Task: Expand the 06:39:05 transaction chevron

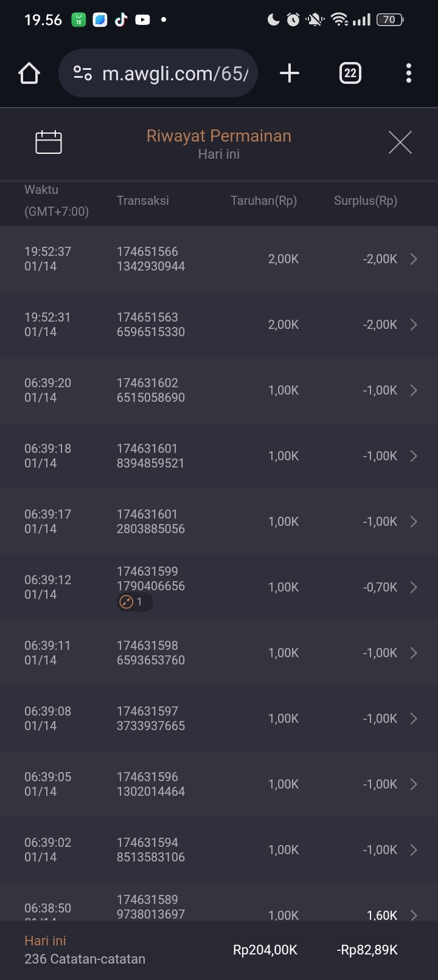Action: (414, 784)
